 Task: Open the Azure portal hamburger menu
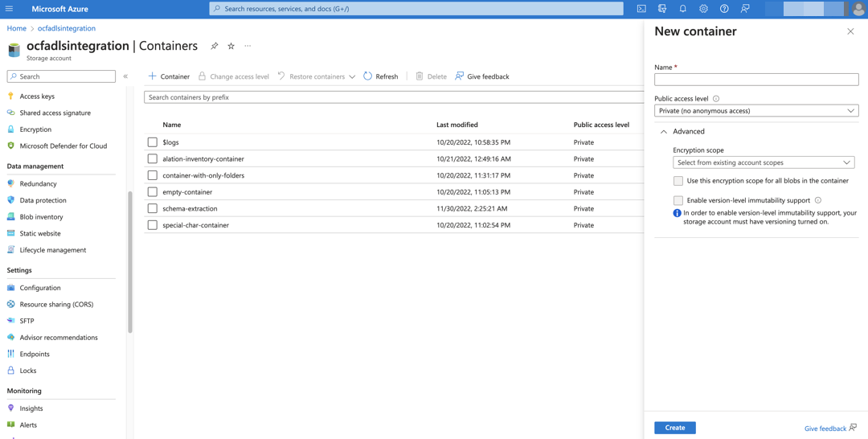point(9,9)
